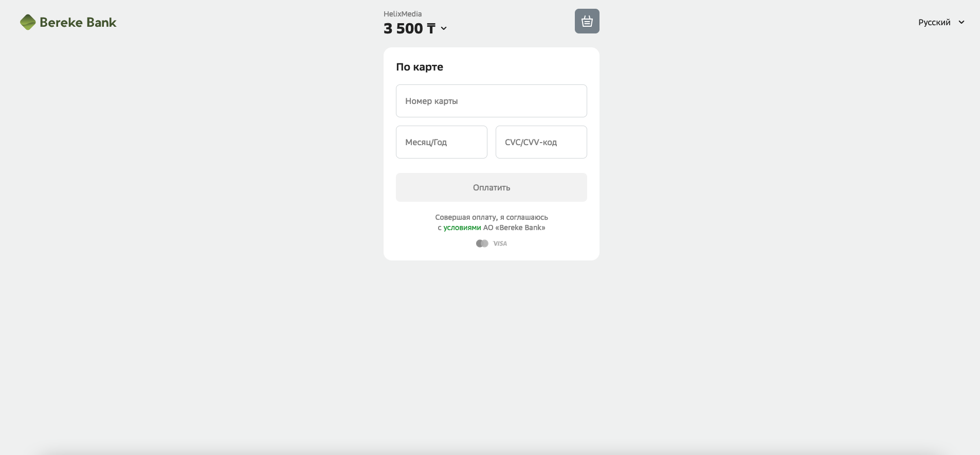This screenshot has width=980, height=455.
Task: Expand the chevron next to 3 500 ₸
Action: point(444,29)
